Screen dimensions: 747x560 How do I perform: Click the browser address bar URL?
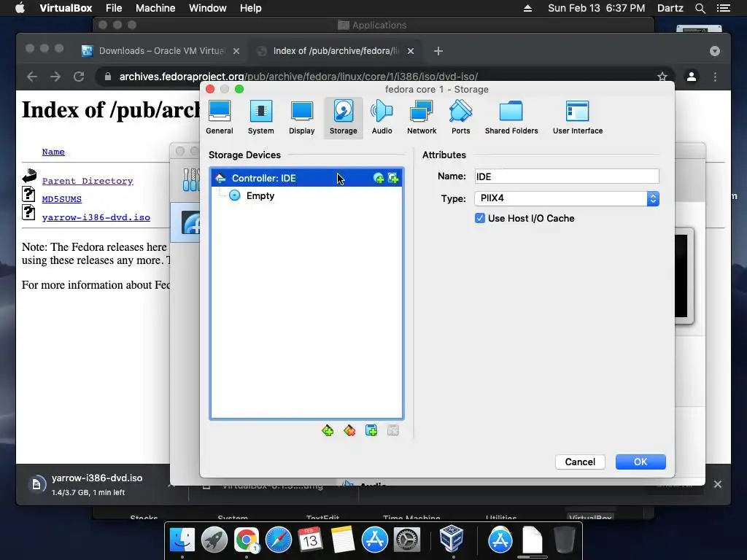tap(298, 77)
